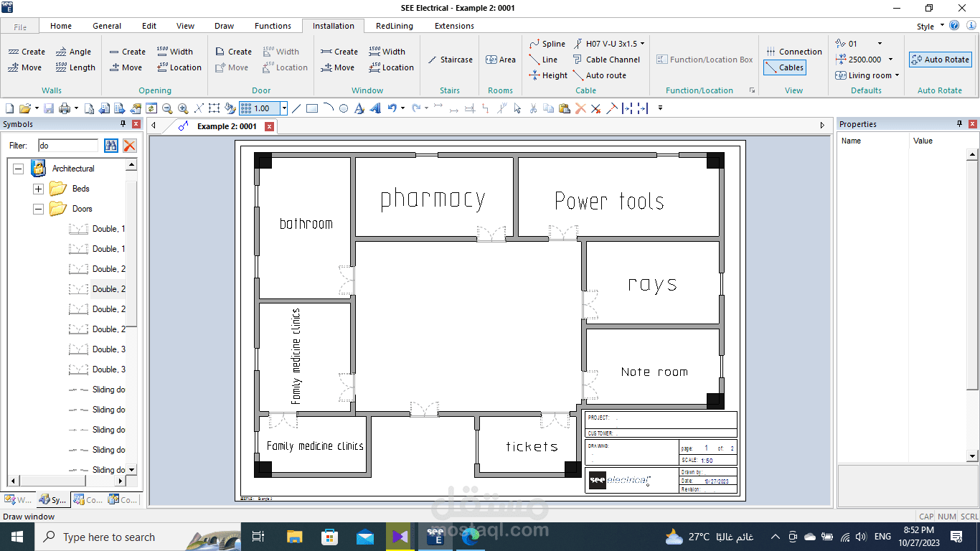Select the Rectangle drawing tool
The width and height of the screenshot is (980, 551).
tap(312, 108)
